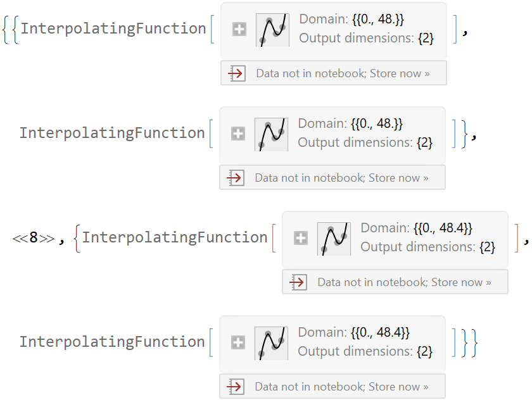Click the bottom box's Domain {{0., 48.4}} text
532x400 pixels.
[354, 332]
